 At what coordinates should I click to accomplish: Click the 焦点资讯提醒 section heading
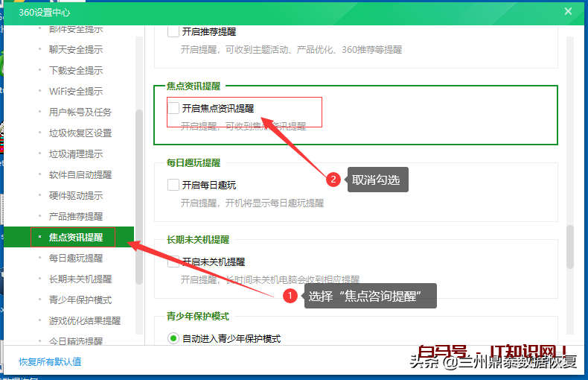click(x=194, y=86)
